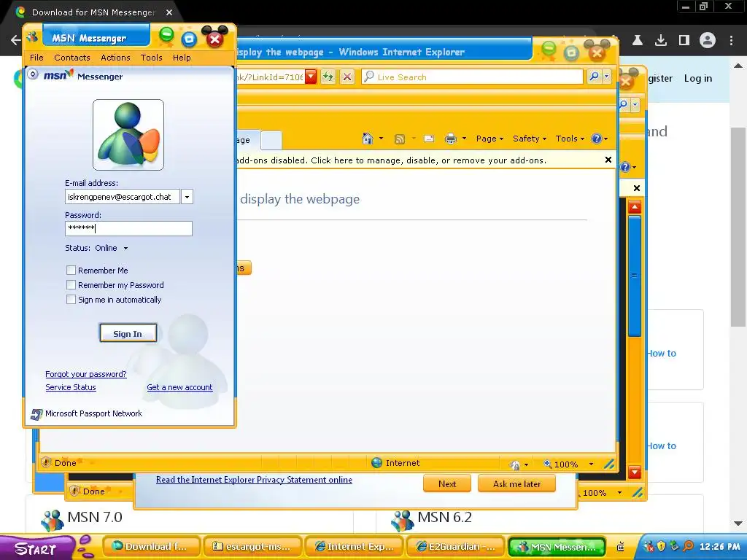The width and height of the screenshot is (747, 560).
Task: Dismiss the add-ons disabled information bar
Action: point(608,160)
